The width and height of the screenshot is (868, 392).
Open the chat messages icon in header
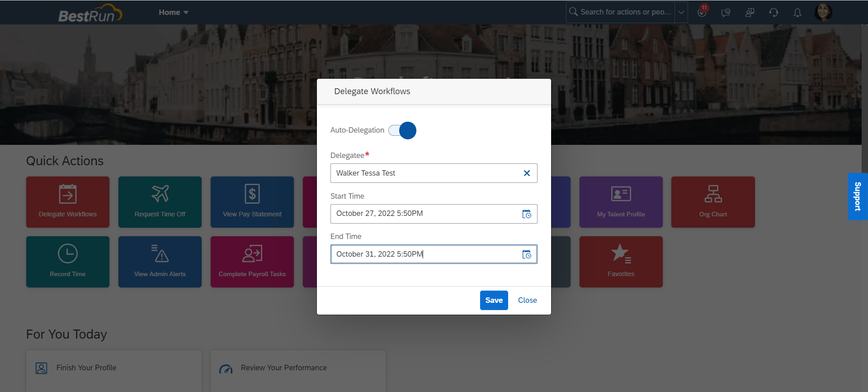point(726,13)
